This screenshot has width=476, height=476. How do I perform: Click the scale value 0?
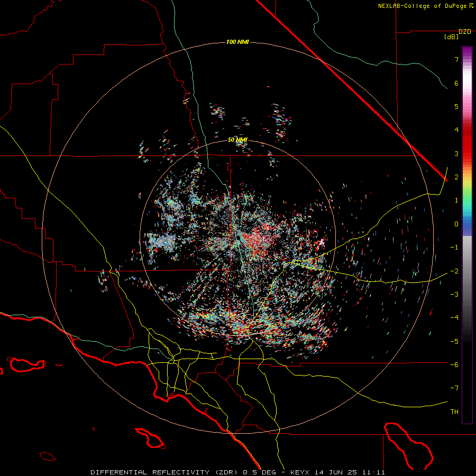[456, 224]
